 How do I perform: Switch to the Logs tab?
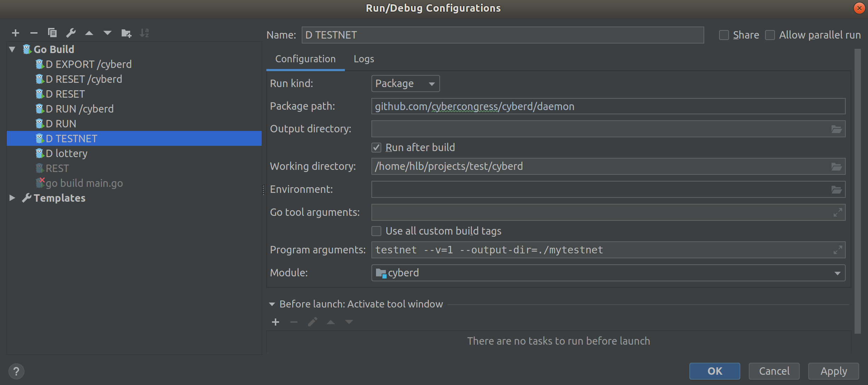[364, 59]
